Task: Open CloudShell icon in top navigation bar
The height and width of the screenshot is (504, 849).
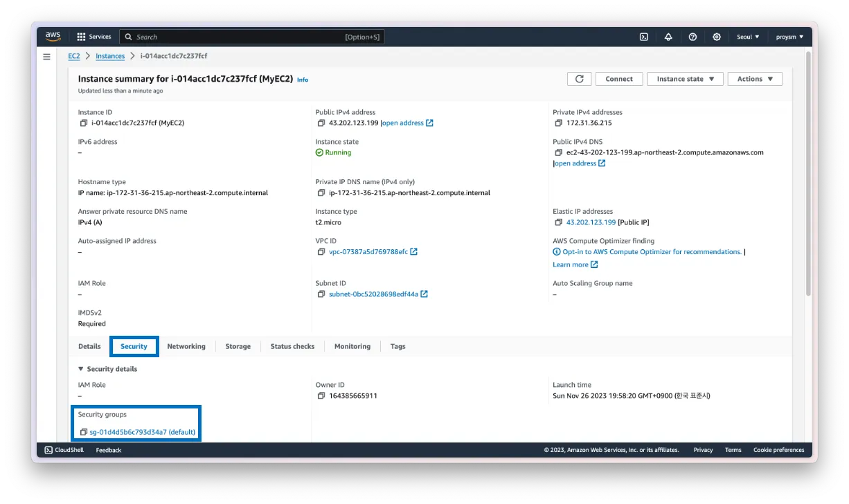Action: (644, 37)
